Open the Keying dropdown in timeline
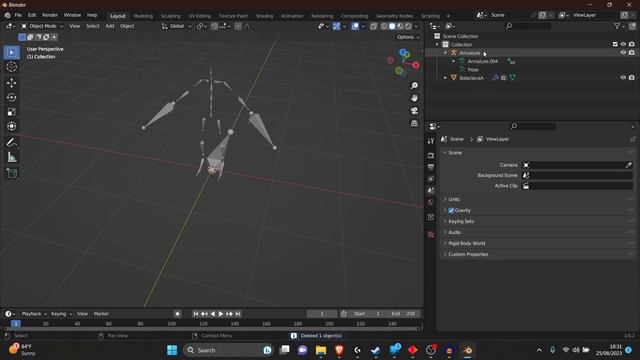This screenshot has width=640, height=360. (61, 314)
